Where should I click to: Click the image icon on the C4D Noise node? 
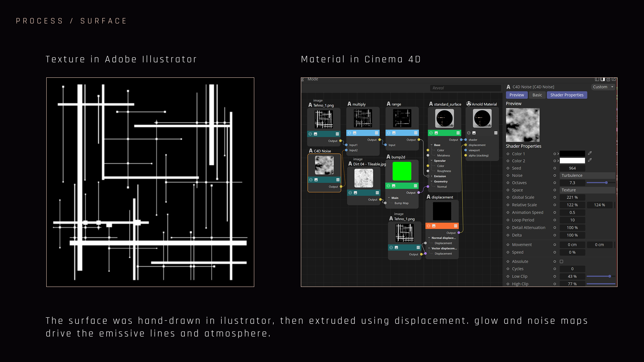tap(316, 180)
